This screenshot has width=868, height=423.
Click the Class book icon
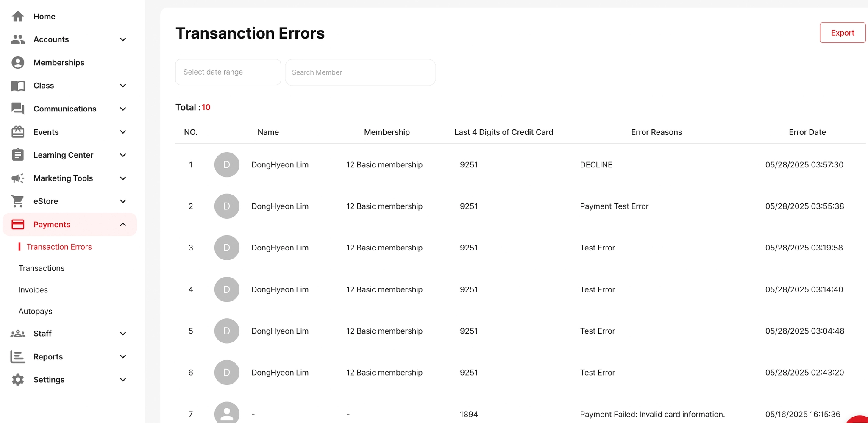click(x=18, y=86)
